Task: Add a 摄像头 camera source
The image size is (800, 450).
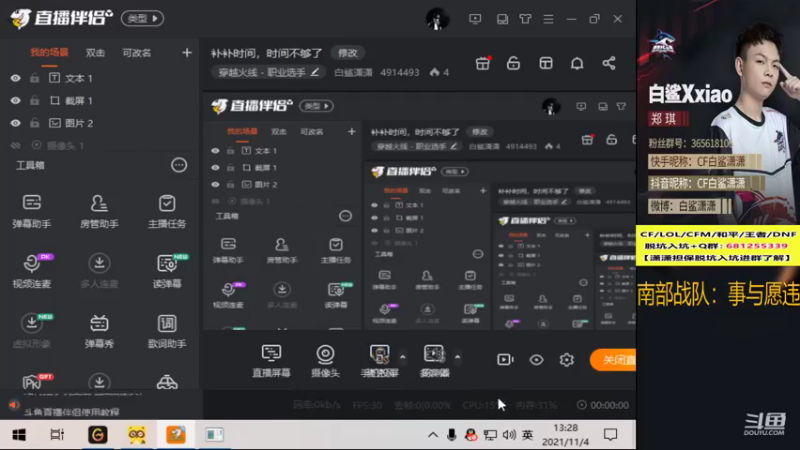Action: coord(325,361)
